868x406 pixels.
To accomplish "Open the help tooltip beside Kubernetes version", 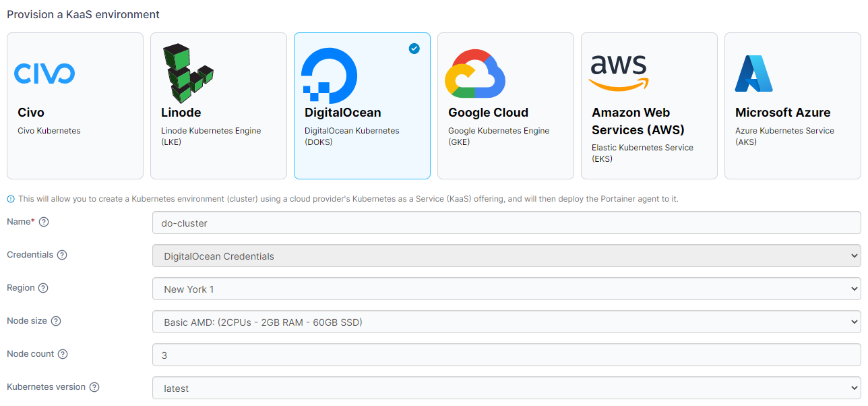I will (94, 387).
